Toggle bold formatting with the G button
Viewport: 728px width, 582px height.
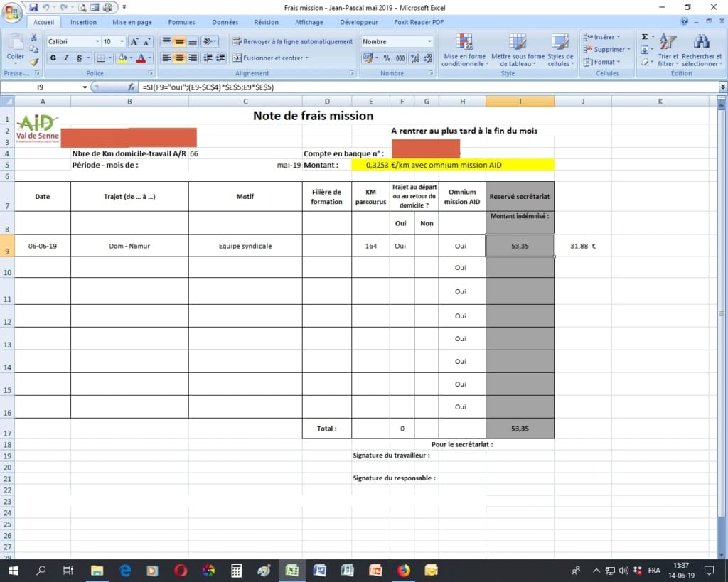pos(53,58)
